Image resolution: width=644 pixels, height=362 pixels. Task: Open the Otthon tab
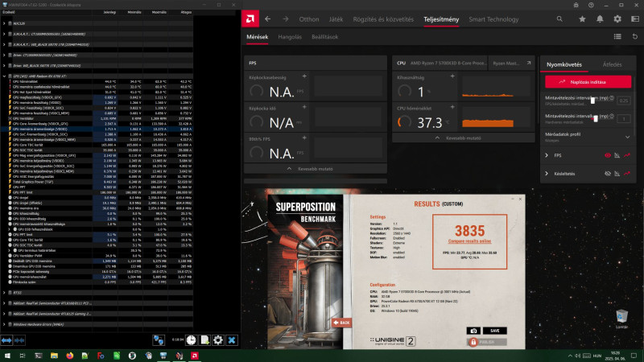tap(309, 19)
